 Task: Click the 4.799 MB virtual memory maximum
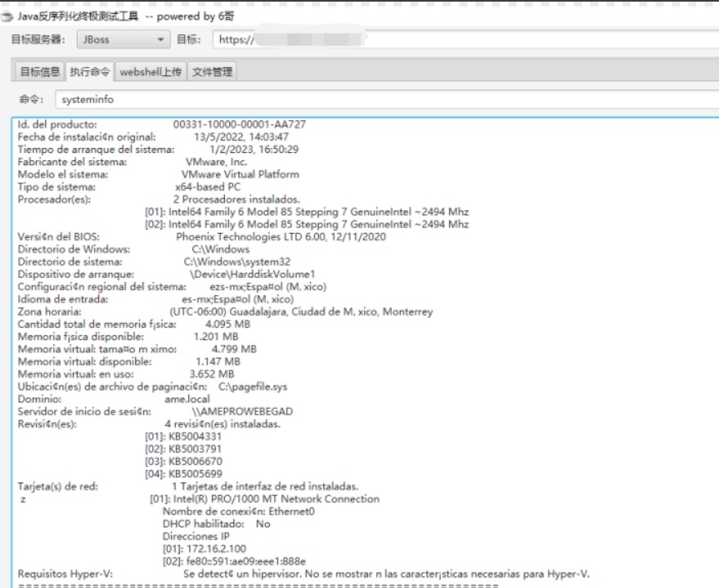(234, 349)
